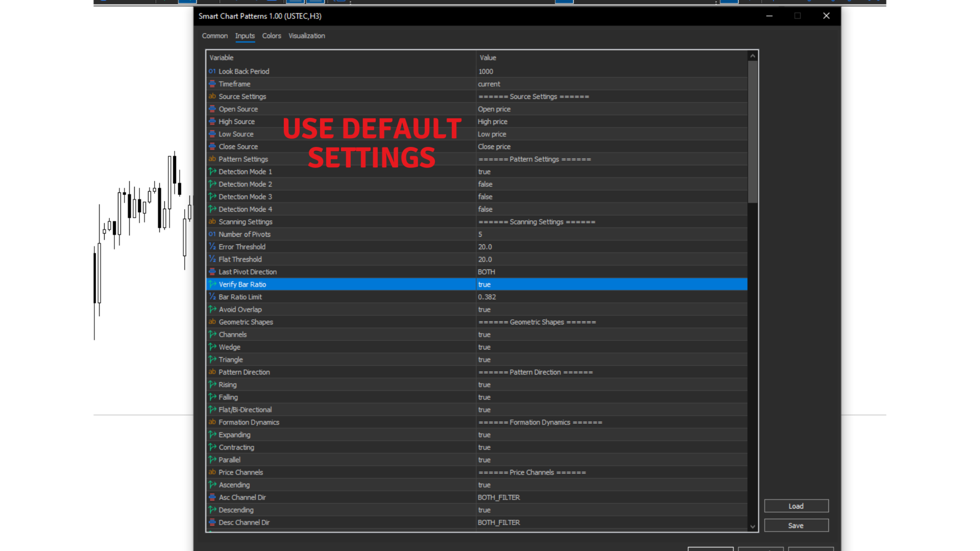This screenshot has height=551, width=980.
Task: Toggle the Avoid Overlap true value
Action: (484, 310)
